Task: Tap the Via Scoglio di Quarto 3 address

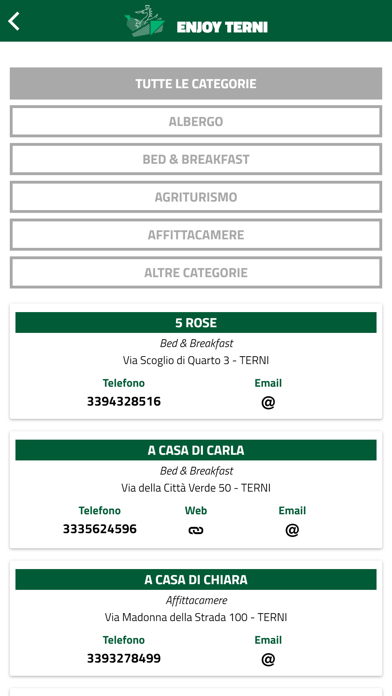Action: coord(196,360)
